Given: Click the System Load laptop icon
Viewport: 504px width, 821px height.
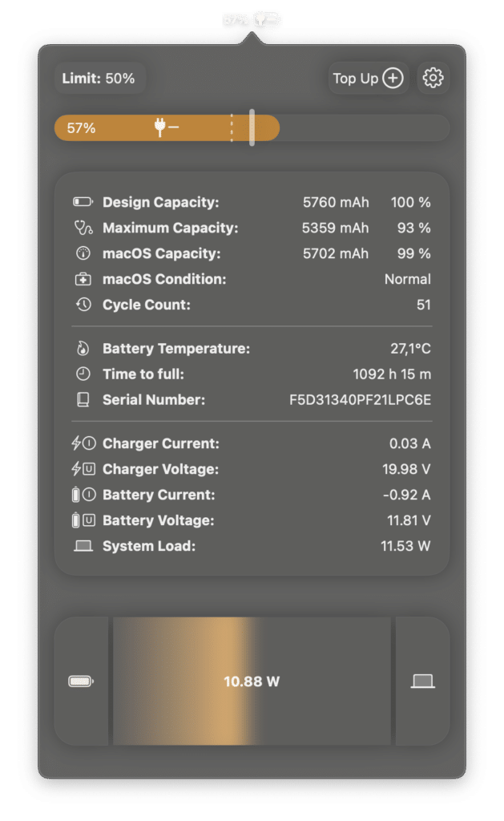Looking at the screenshot, I should click(x=83, y=546).
